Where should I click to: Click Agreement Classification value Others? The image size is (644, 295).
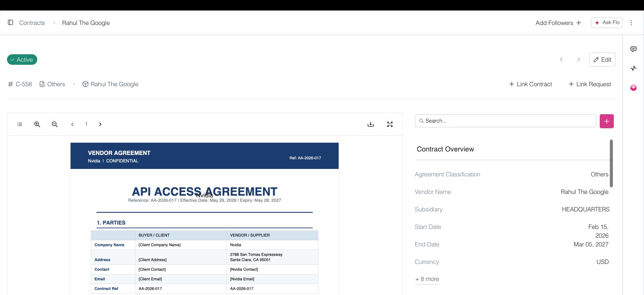coord(600,174)
